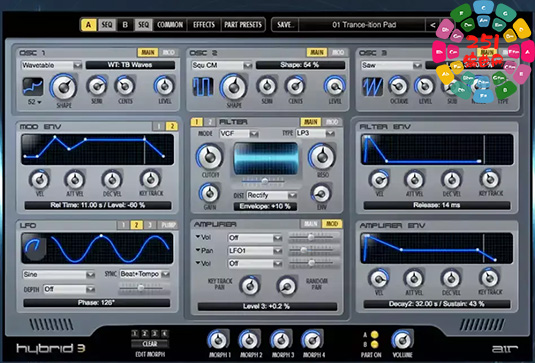Click the Key Track Pan knob

tap(250, 286)
